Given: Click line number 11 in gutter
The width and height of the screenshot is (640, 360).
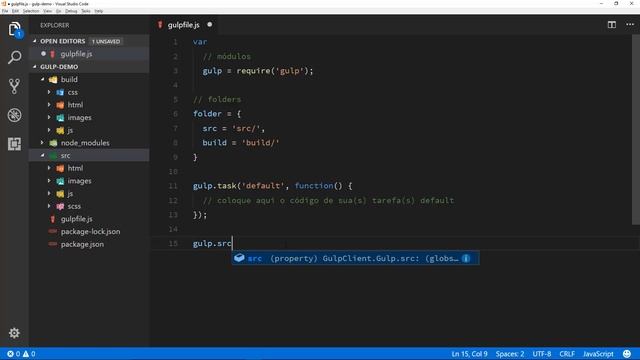Looking at the screenshot, I should pos(173,186).
